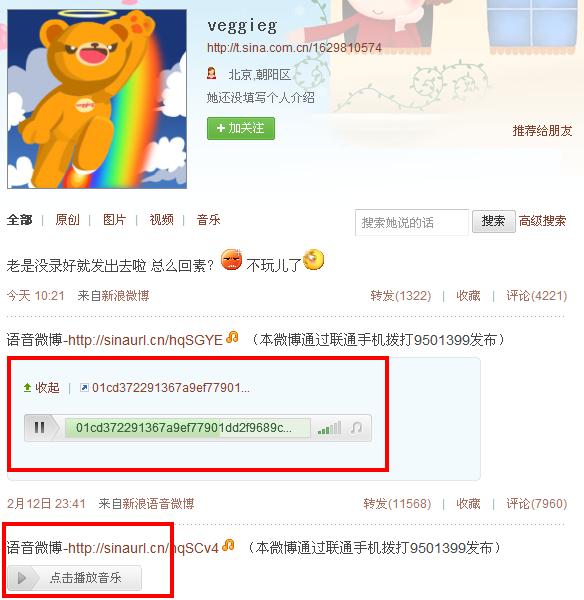Switch to the 音乐 tab
Screen dimensions: 584x600
click(208, 220)
